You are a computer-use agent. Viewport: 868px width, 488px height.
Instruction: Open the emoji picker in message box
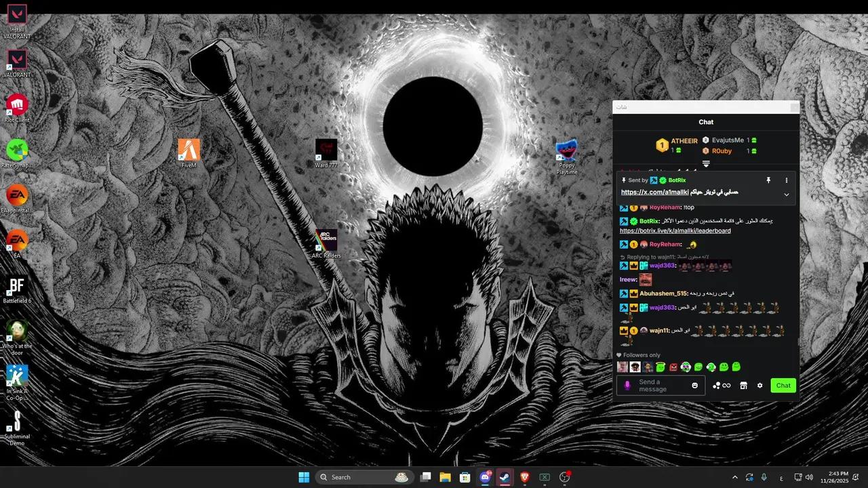click(694, 386)
